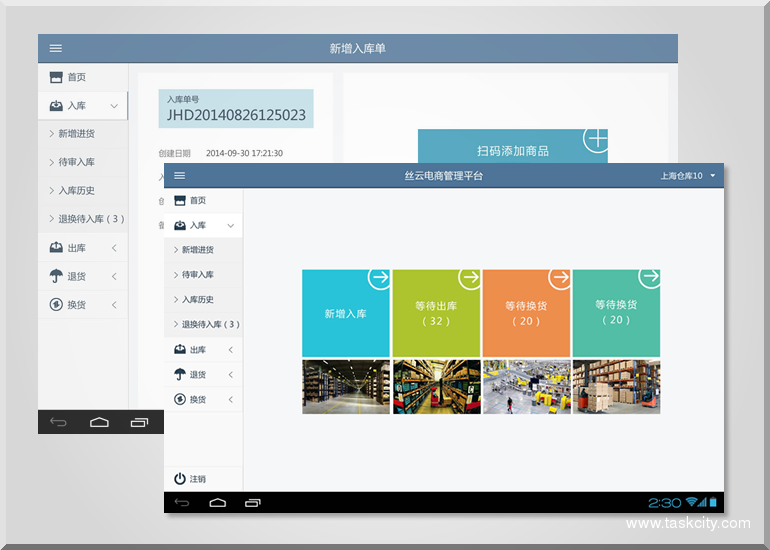Click the 入库单号 JHD20140826125023 field

236,109
